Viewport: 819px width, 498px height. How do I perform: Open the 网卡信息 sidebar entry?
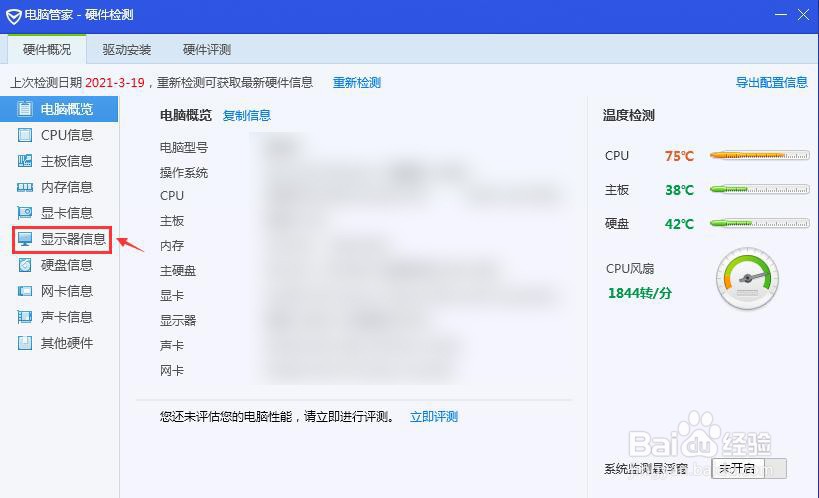(x=59, y=291)
